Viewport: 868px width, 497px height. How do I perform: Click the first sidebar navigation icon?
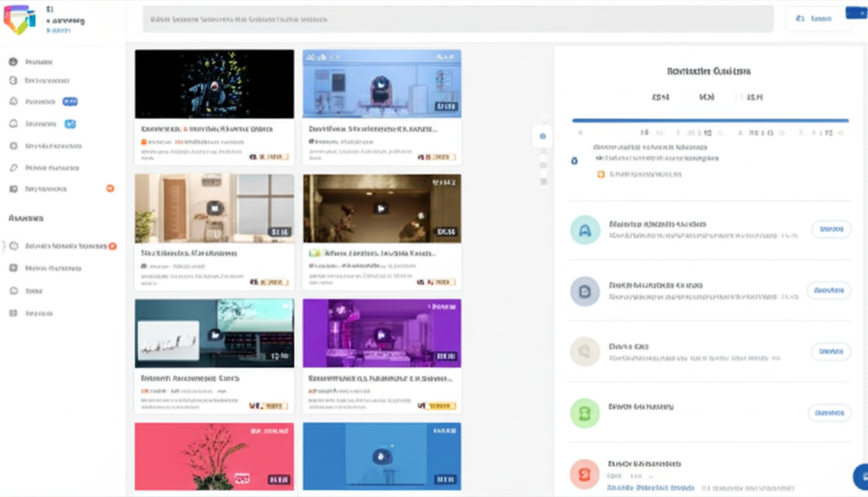(x=14, y=62)
